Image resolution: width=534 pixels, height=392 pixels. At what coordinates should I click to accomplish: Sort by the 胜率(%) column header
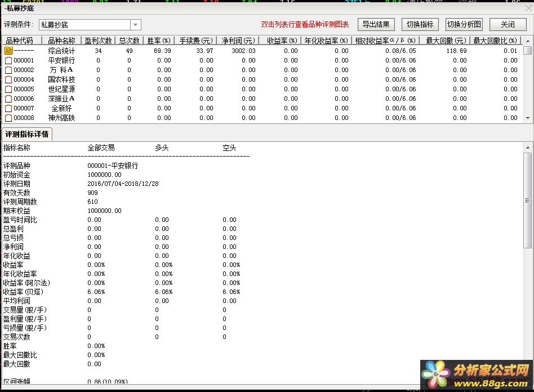click(159, 41)
